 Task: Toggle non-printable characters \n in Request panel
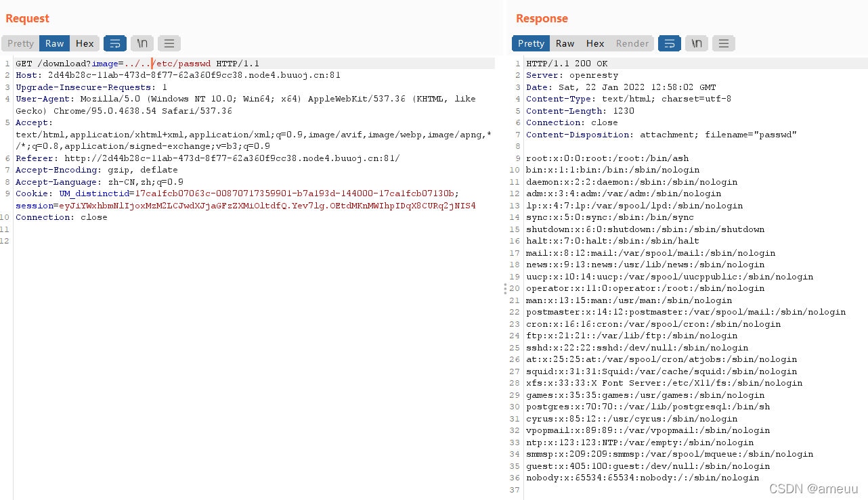pyautogui.click(x=142, y=43)
